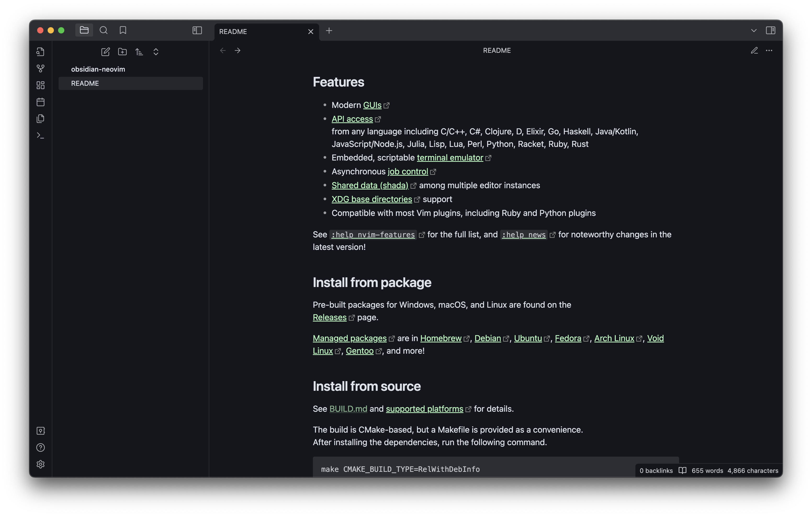Viewport: 812px width, 516px height.
Task: Open the Fedora link
Action: (x=568, y=338)
